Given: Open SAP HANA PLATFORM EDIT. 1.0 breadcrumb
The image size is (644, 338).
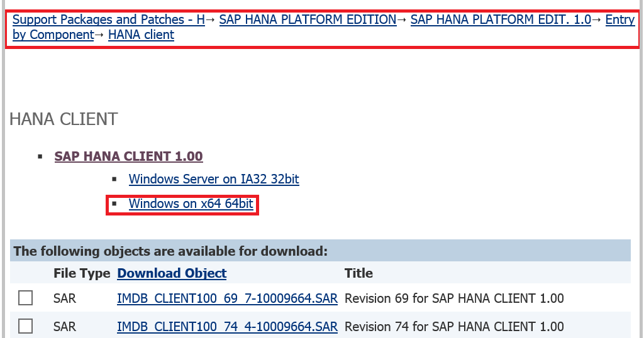Looking at the screenshot, I should (501, 19).
